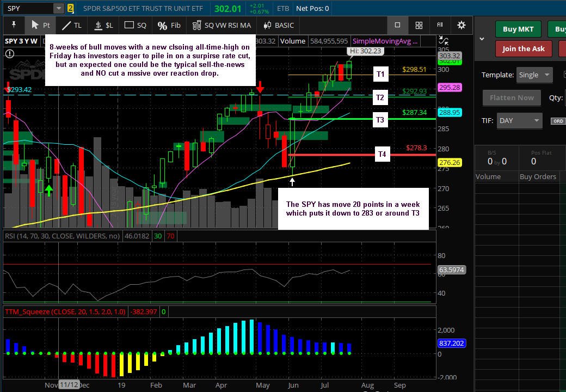Expand the Template Single dropdown
Viewport: 566px width, 392px height.
coord(534,75)
